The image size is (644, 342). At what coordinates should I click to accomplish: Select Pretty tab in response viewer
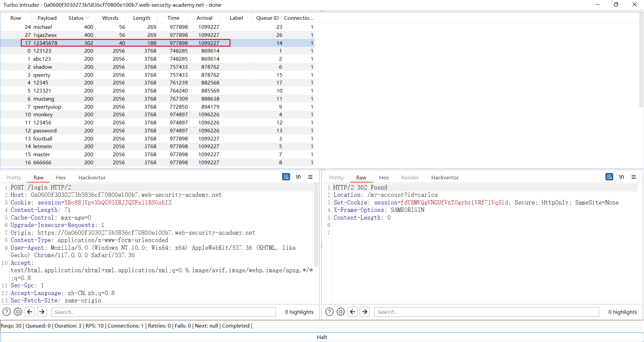(x=336, y=178)
